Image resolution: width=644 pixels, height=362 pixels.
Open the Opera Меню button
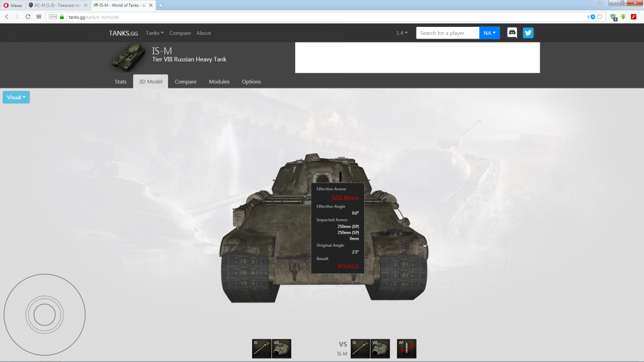tap(12, 4)
